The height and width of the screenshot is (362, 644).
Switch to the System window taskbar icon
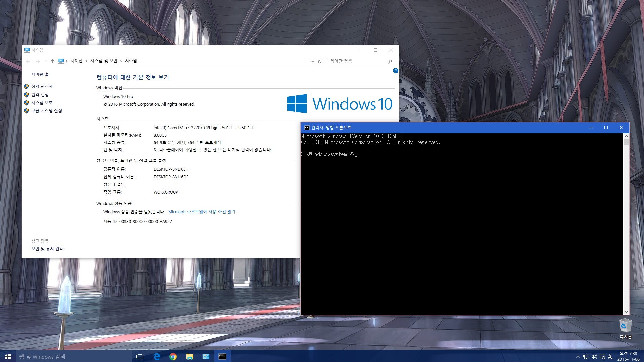(206, 356)
